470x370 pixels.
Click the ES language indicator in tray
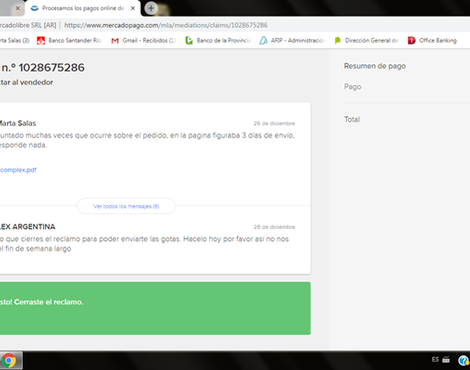pyautogui.click(x=435, y=359)
